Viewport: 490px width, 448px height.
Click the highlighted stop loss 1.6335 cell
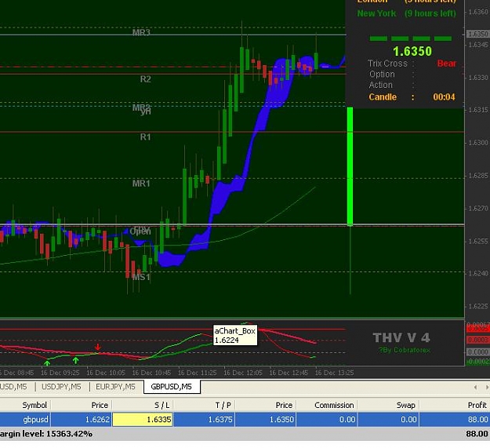pyautogui.click(x=142, y=419)
